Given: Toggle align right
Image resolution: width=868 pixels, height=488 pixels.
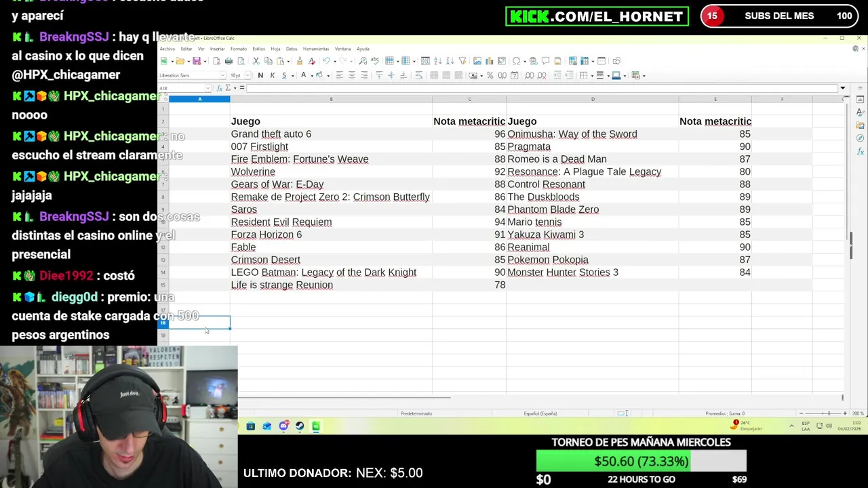Looking at the screenshot, I should pyautogui.click(x=364, y=75).
